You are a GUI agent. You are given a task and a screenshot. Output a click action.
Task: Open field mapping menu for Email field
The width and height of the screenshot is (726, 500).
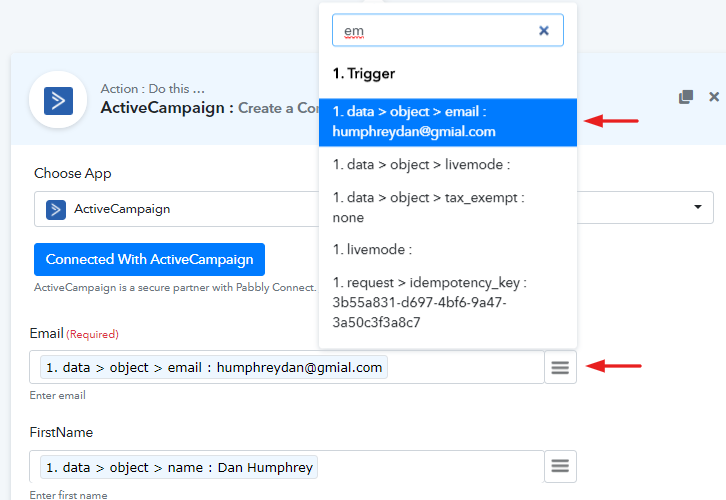(x=560, y=368)
